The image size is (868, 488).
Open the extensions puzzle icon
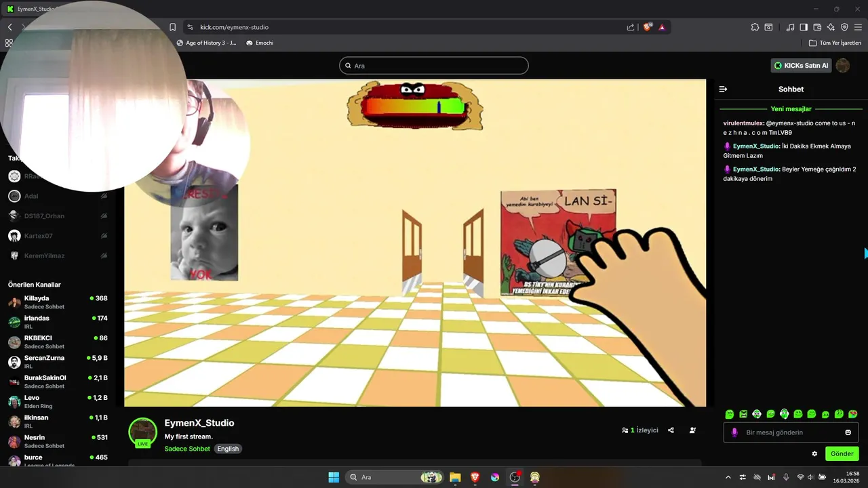[755, 27]
